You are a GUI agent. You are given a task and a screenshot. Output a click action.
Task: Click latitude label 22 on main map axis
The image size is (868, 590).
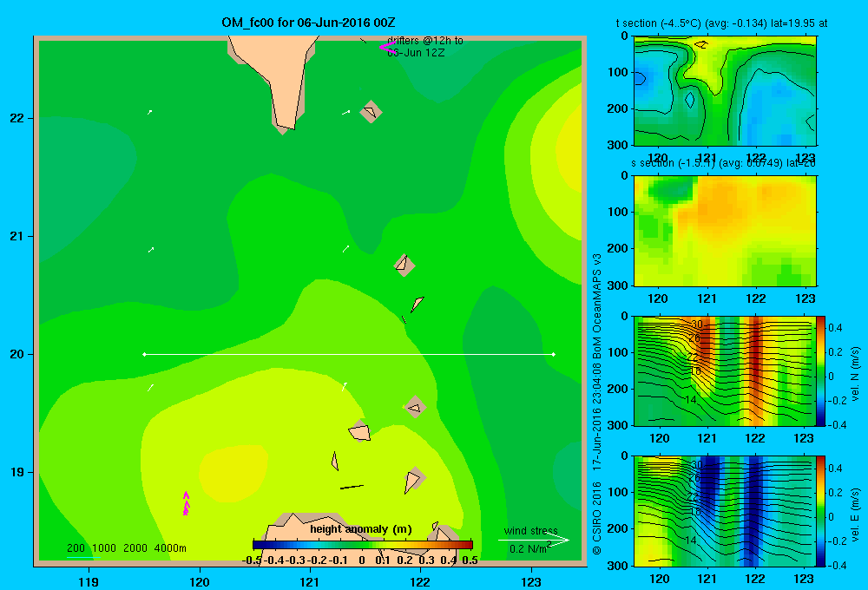tap(17, 119)
